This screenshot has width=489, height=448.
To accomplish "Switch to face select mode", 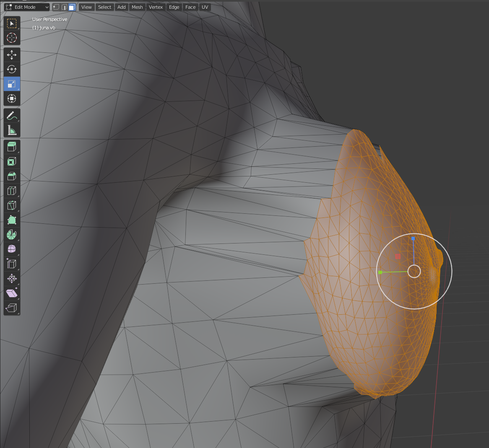I will [x=72, y=7].
